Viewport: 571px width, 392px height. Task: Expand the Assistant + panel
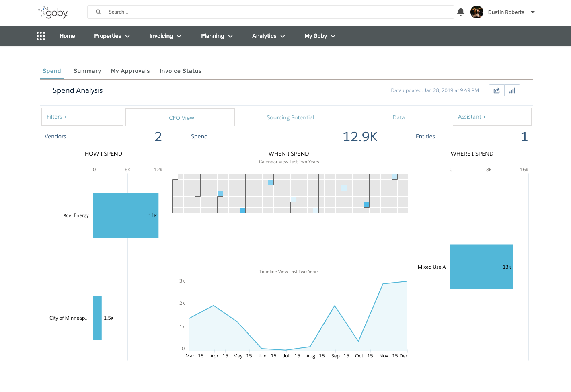pyautogui.click(x=492, y=117)
